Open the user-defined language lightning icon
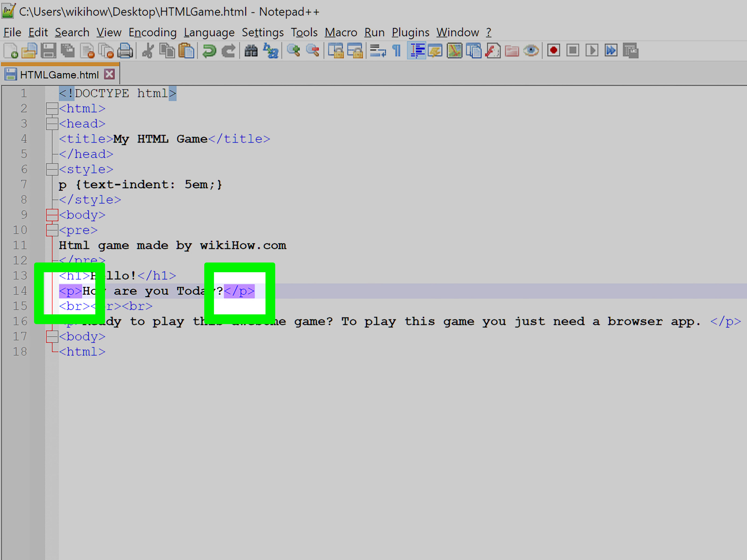Screen dimensions: 747x560 (435, 51)
